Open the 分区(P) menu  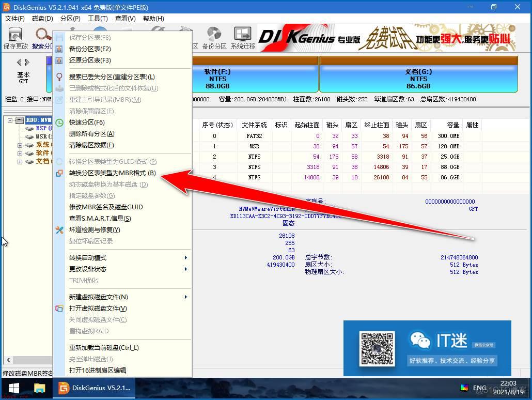70,19
